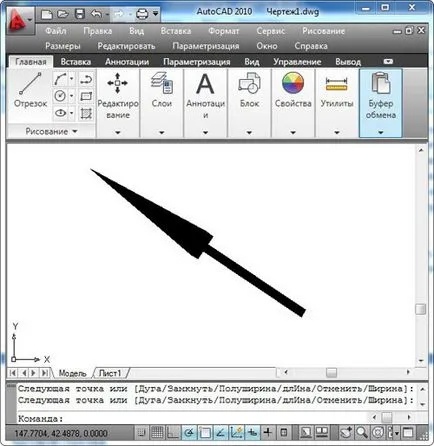The image size is (434, 446).
Task: Select the circle drawing tool
Action: point(60,96)
